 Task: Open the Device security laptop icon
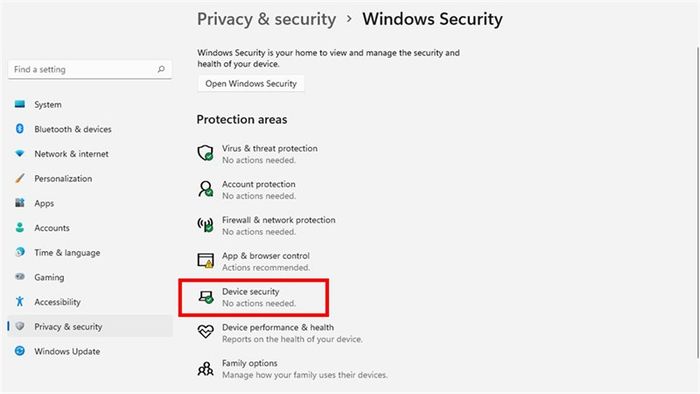pyautogui.click(x=206, y=297)
